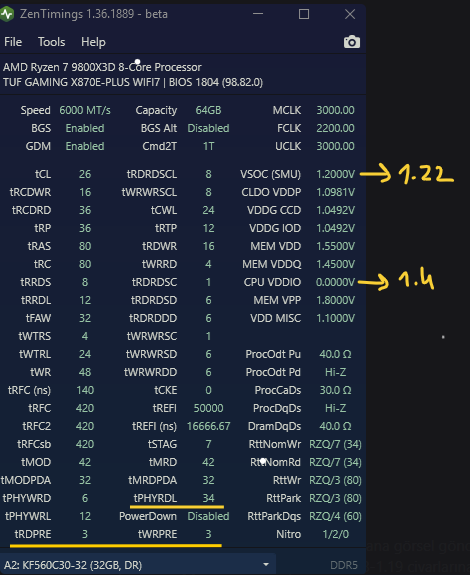Close the ZenTimings window

click(350, 14)
